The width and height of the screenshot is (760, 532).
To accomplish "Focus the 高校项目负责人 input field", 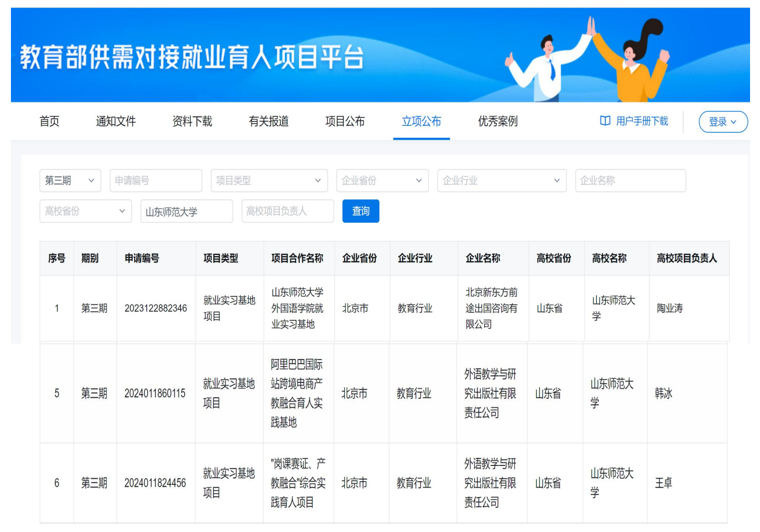I will [x=287, y=211].
